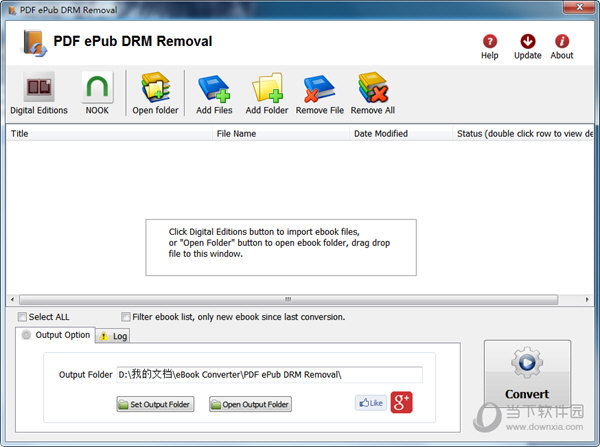Click the Facebook Like button
600x447 pixels.
click(x=370, y=403)
